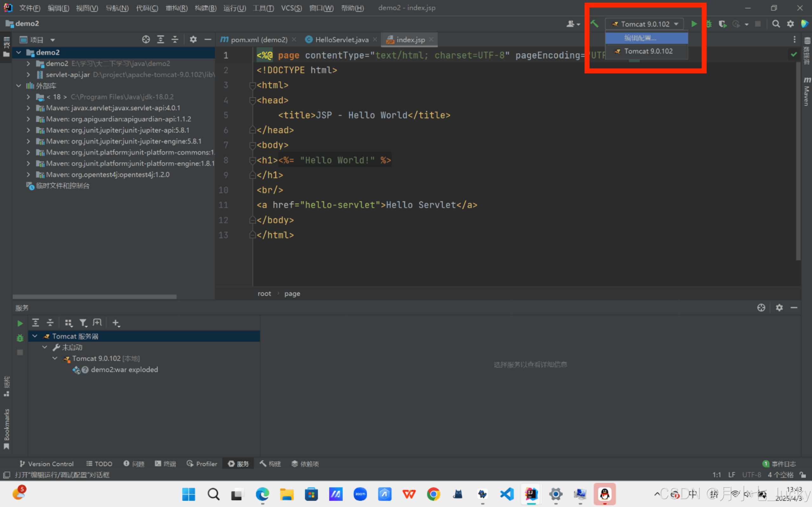The height and width of the screenshot is (507, 812).
Task: Click the project tree horizontal scrollbar
Action: [x=95, y=297]
